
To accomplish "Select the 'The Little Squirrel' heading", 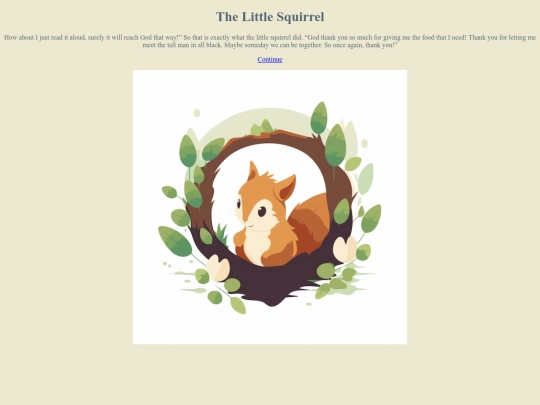I will (x=270, y=17).
